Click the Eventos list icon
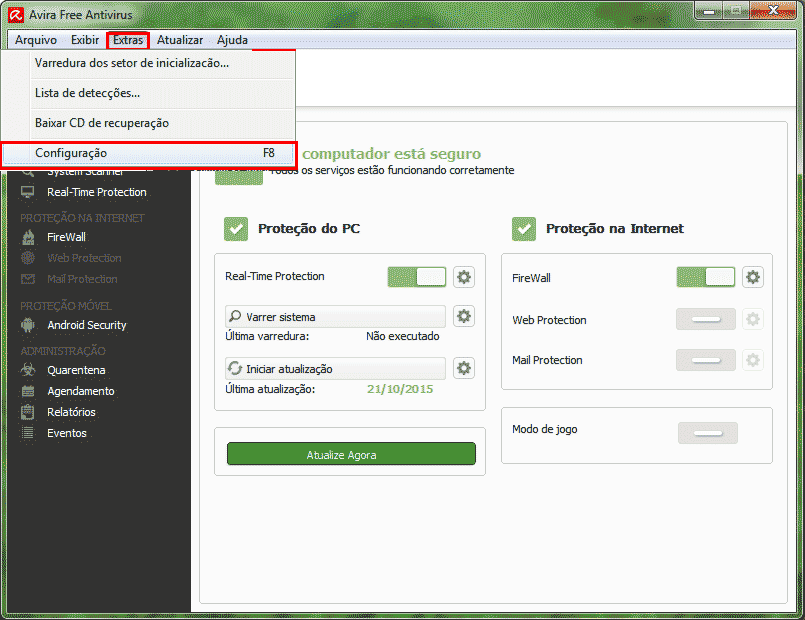 28,433
